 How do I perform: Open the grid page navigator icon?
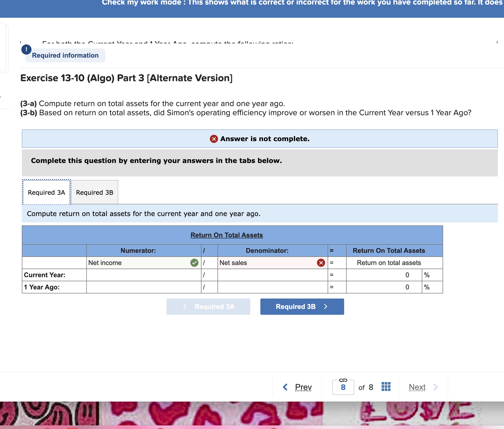[386, 387]
